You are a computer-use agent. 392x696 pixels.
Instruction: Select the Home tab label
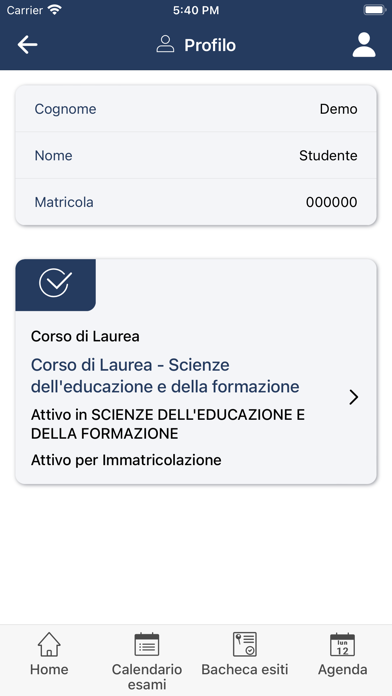[49, 669]
